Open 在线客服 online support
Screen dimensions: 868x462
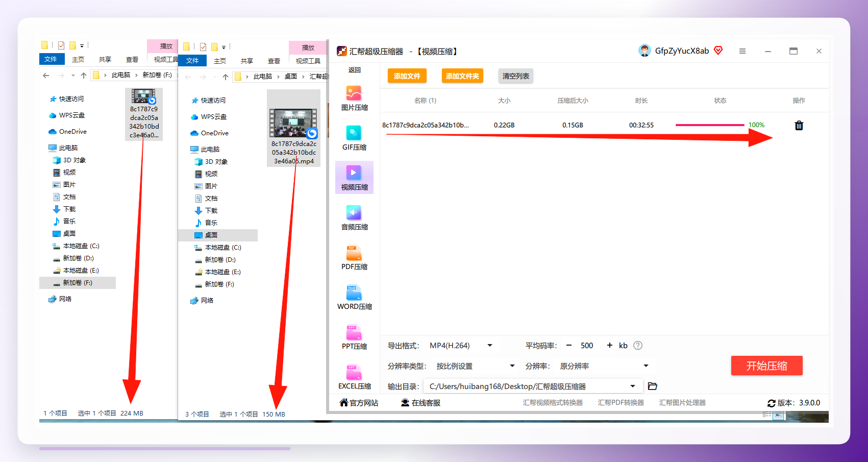tap(421, 403)
